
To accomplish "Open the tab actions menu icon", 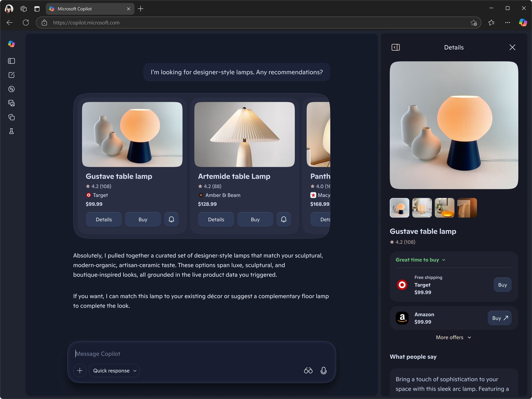I will click(x=37, y=9).
